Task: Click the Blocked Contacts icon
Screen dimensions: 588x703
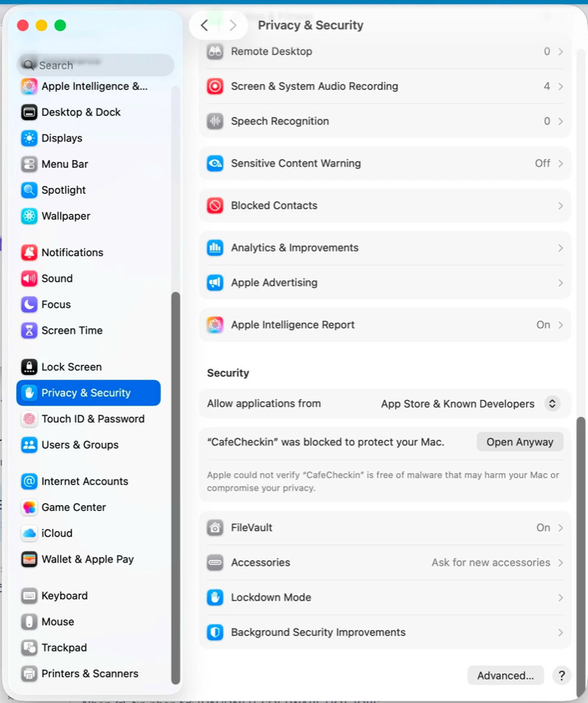Action: pos(215,205)
